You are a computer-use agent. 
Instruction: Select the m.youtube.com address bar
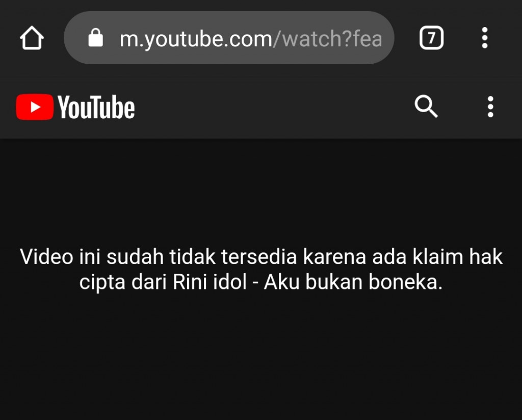tap(229, 38)
